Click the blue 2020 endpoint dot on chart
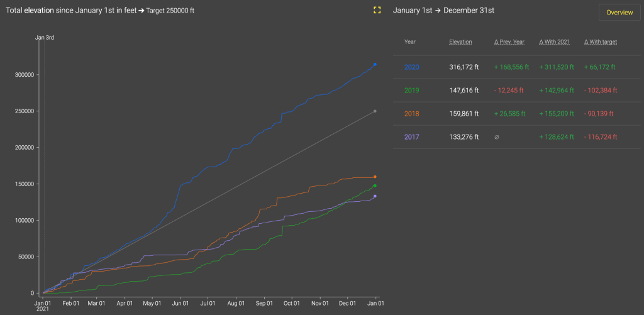 tap(375, 64)
